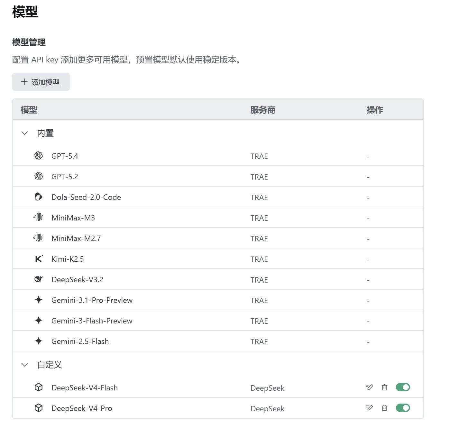Click the TRAE provider for MiniMax-M3
The image size is (476, 448).
point(259,218)
